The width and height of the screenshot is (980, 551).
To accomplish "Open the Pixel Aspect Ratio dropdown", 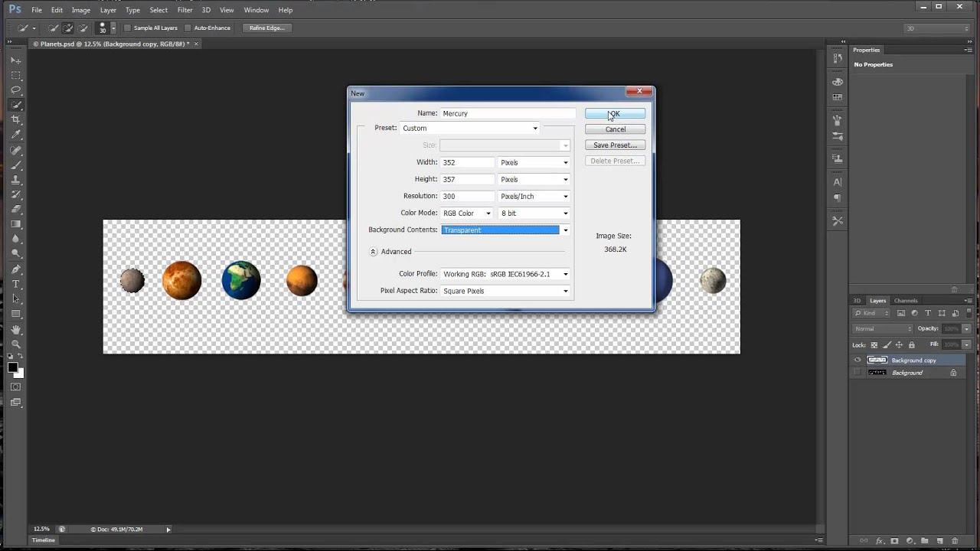I will [506, 291].
